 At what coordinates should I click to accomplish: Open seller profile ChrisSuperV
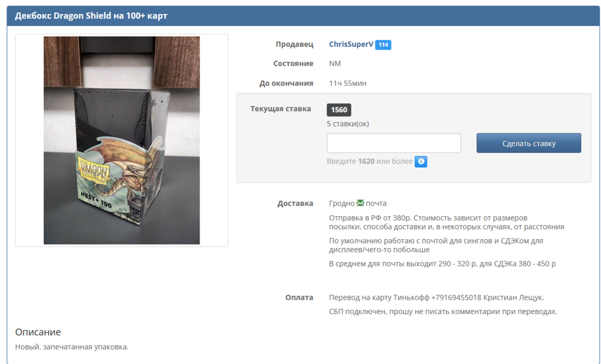351,44
